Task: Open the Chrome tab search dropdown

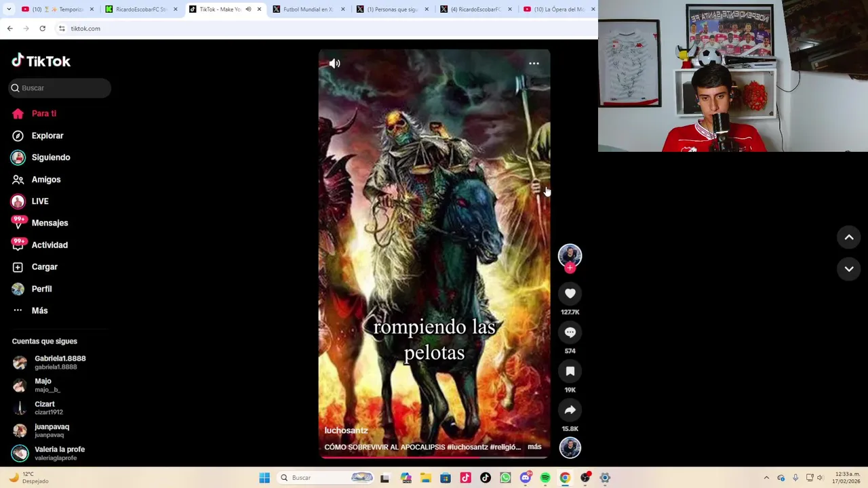Action: click(9, 9)
